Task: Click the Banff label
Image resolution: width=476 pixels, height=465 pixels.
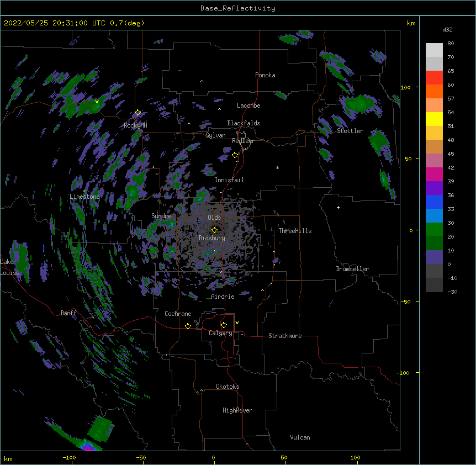Action: coord(68,313)
